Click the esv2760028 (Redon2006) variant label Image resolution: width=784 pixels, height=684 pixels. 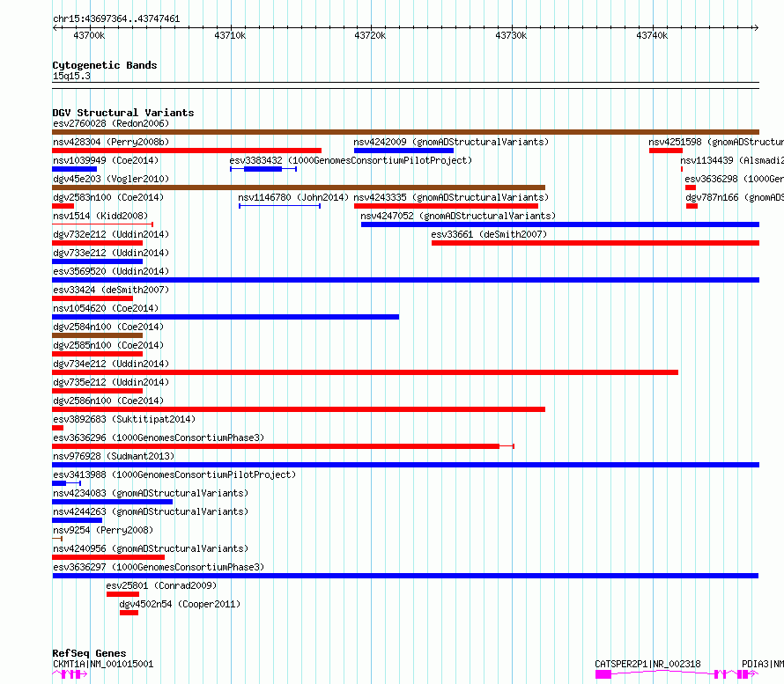pyautogui.click(x=111, y=123)
